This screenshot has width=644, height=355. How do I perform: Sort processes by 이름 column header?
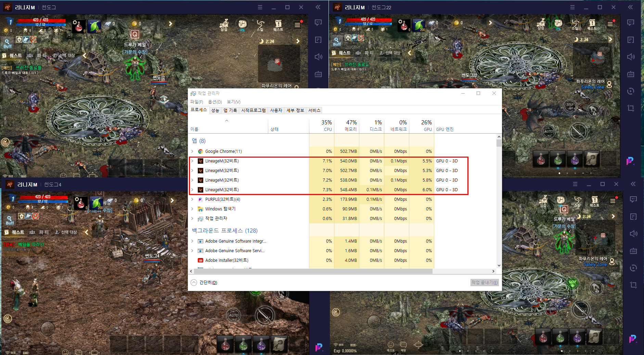pyautogui.click(x=229, y=126)
